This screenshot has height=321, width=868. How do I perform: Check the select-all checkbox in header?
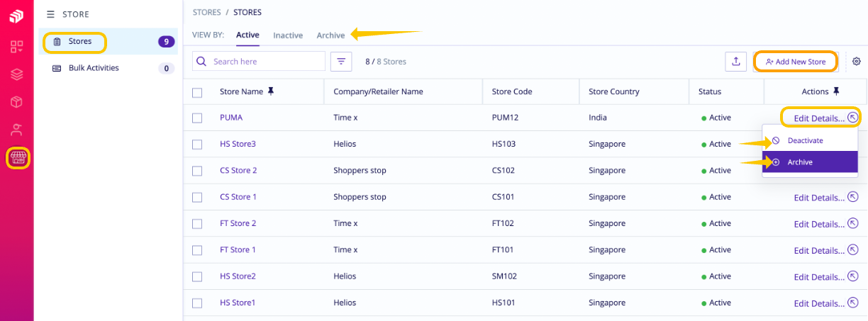click(x=197, y=92)
